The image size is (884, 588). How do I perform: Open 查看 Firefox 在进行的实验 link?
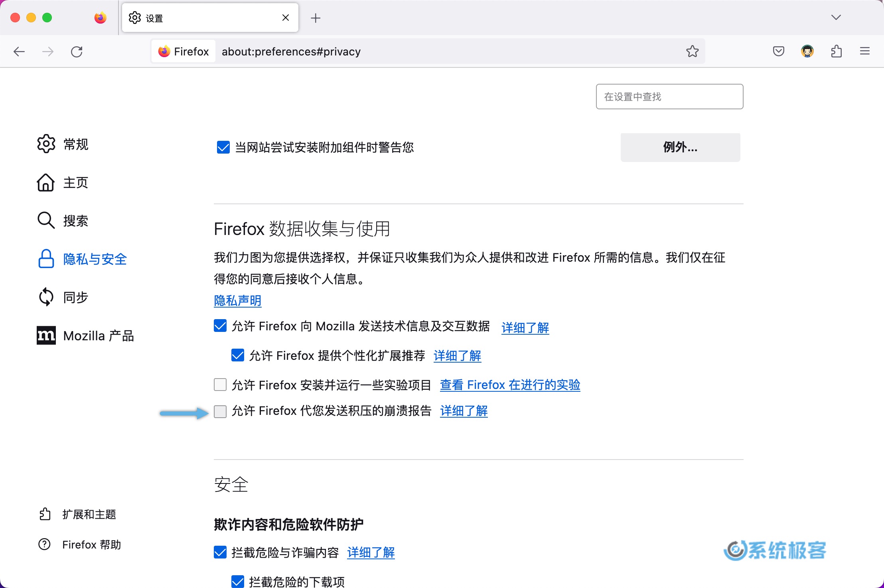click(510, 385)
